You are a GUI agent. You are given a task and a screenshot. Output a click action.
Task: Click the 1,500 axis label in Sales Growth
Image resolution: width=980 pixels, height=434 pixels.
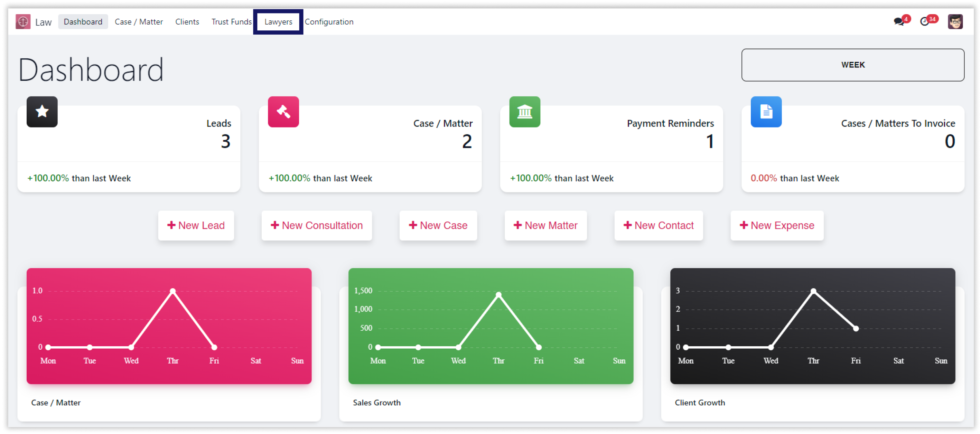363,291
